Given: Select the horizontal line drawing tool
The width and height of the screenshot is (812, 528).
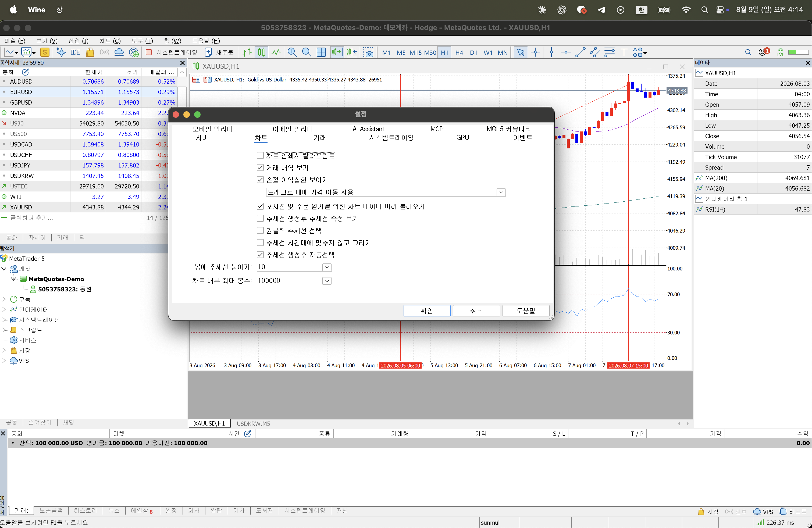Looking at the screenshot, I should pyautogui.click(x=566, y=52).
